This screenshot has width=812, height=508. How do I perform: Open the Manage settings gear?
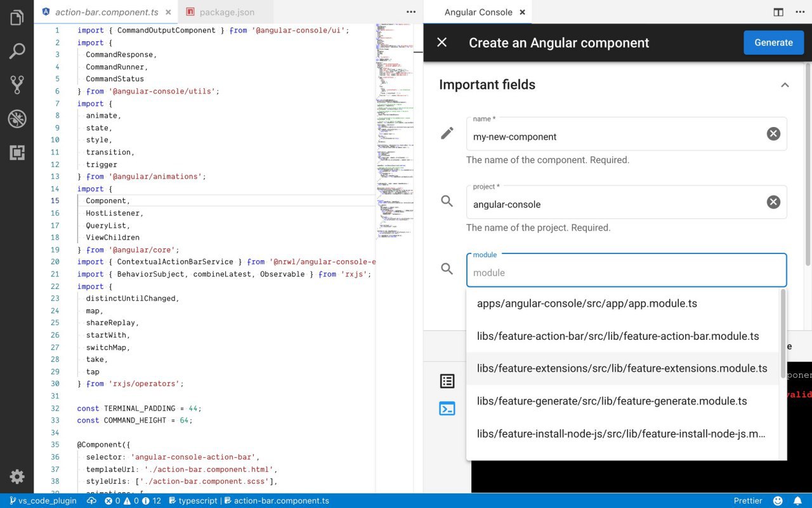coord(17,477)
